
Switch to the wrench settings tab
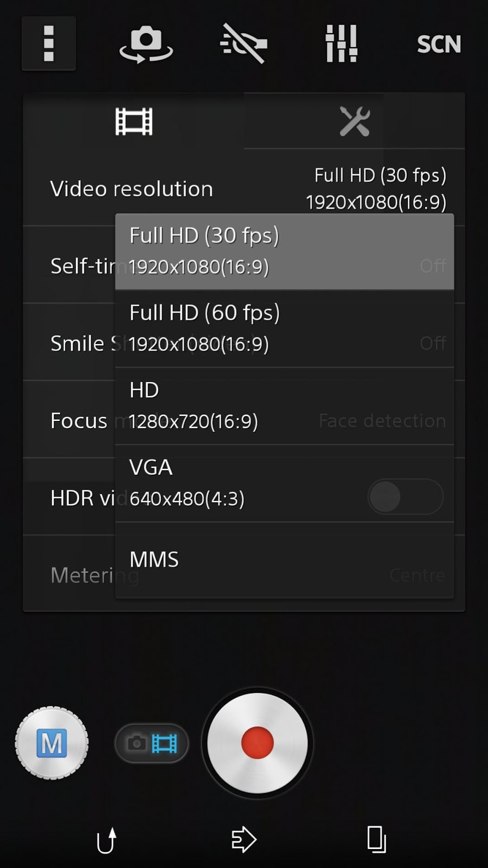tap(355, 122)
